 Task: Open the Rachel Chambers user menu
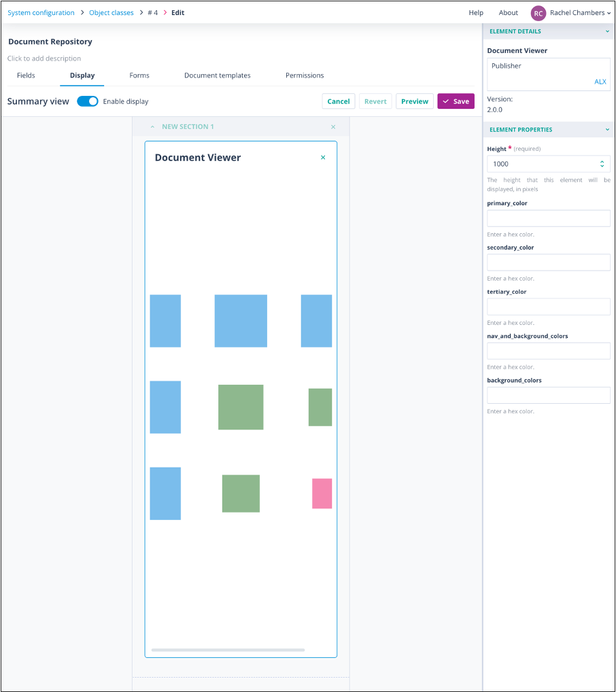coord(580,13)
